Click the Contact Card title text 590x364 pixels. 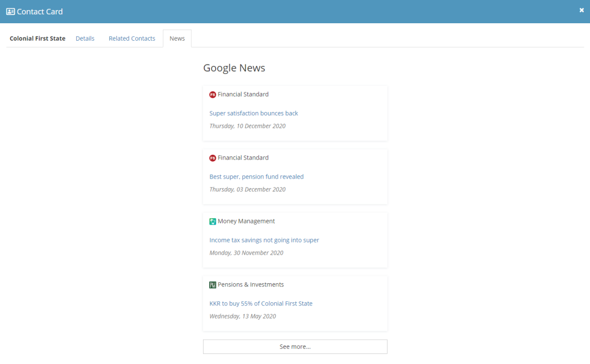point(40,12)
